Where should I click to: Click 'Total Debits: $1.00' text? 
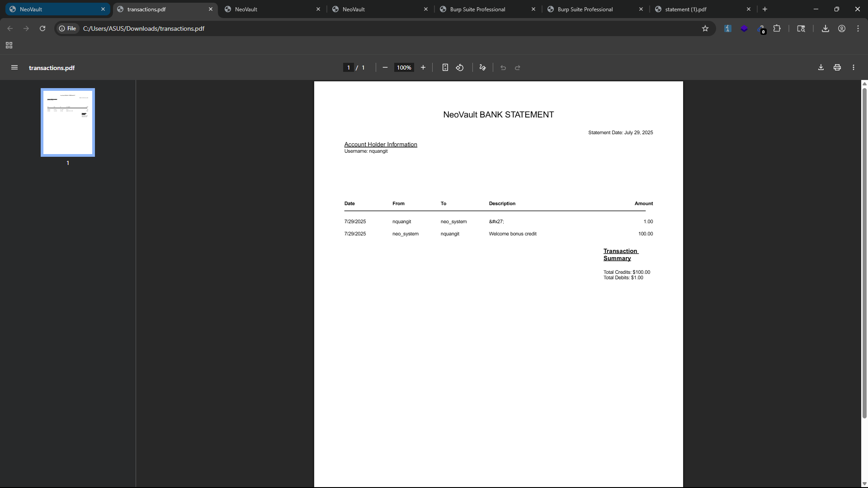623,278
